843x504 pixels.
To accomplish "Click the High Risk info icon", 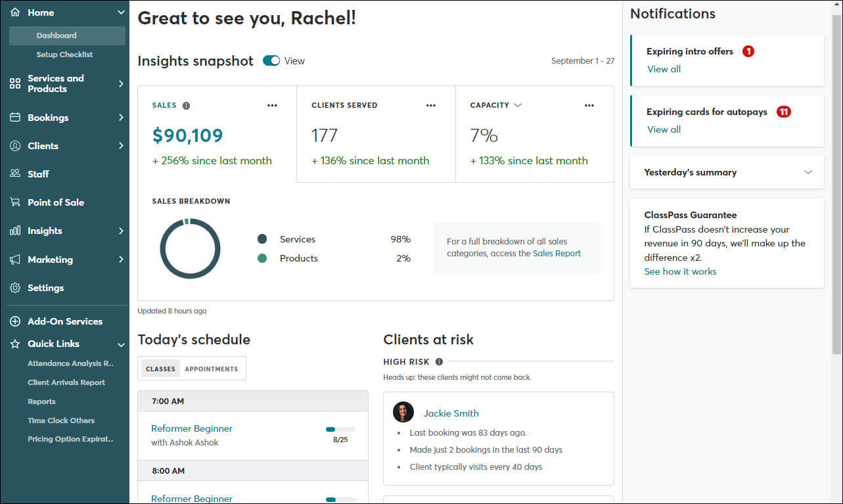I will pyautogui.click(x=439, y=361).
